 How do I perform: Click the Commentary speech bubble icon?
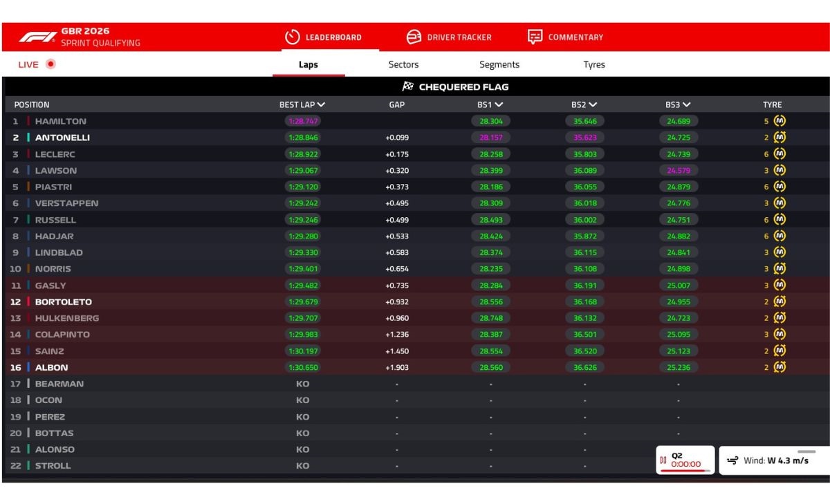point(535,37)
